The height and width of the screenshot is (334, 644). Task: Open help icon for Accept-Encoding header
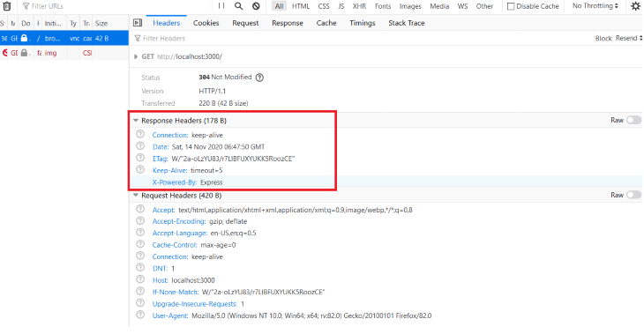[x=140, y=220]
